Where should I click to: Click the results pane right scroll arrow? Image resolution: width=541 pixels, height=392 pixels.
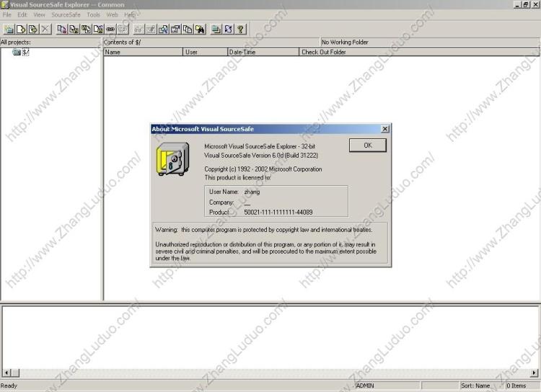pyautogui.click(x=534, y=373)
